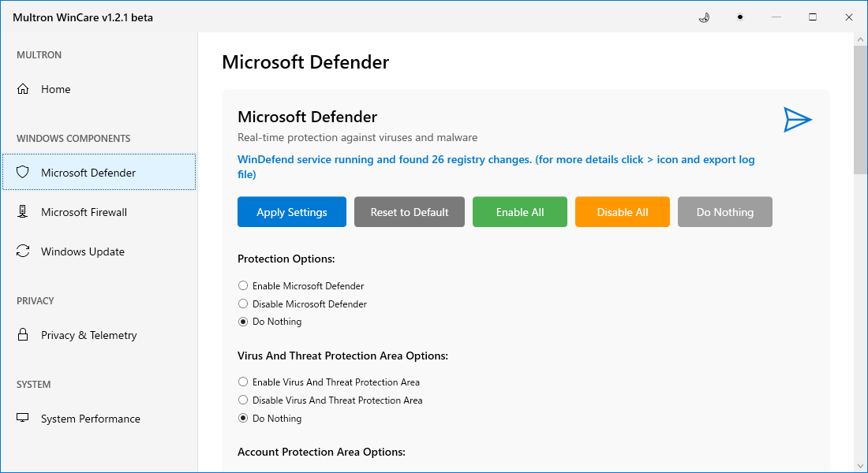
Task: Select Enable Microsoft Defender radio option
Action: pyautogui.click(x=243, y=286)
